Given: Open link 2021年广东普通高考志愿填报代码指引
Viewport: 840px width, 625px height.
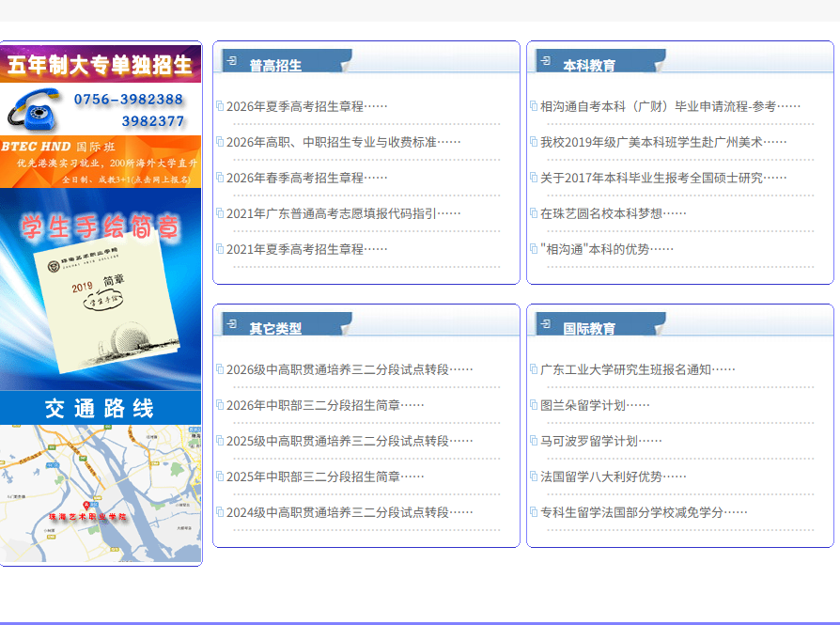Looking at the screenshot, I should (x=343, y=214).
